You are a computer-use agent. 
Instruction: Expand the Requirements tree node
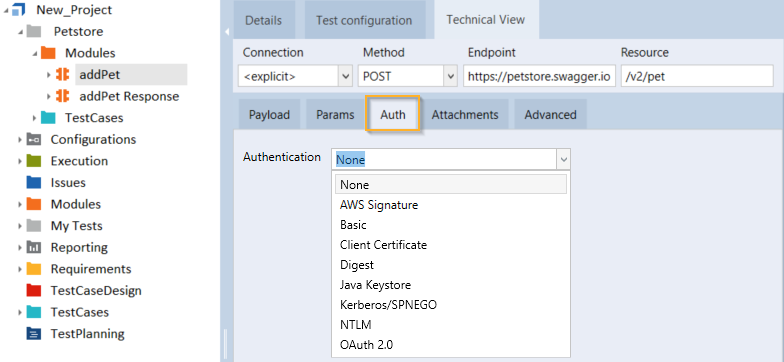coord(20,270)
